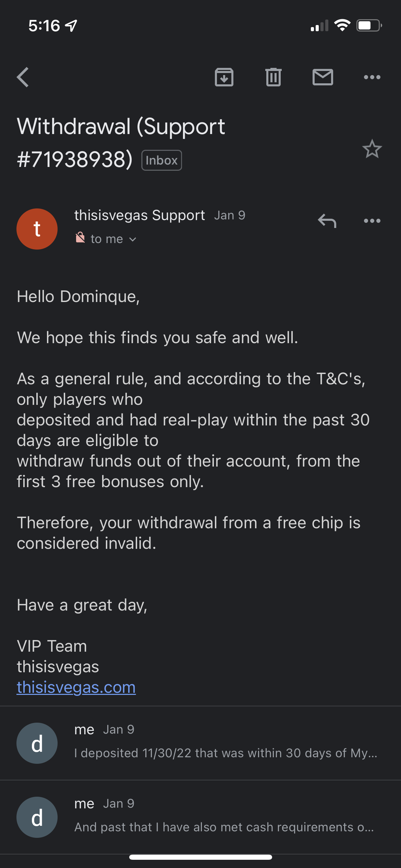Tap the sender name thisisvegas Support

coord(139,215)
